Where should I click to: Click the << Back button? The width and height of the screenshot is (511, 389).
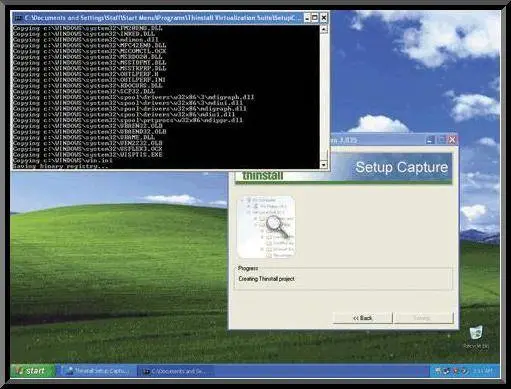point(362,318)
